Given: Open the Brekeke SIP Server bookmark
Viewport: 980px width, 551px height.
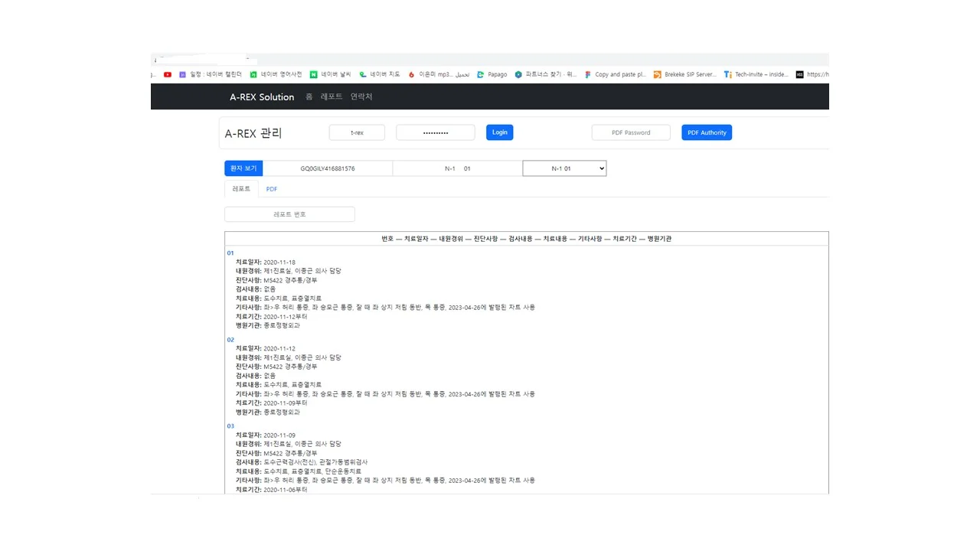Looking at the screenshot, I should pyautogui.click(x=684, y=74).
